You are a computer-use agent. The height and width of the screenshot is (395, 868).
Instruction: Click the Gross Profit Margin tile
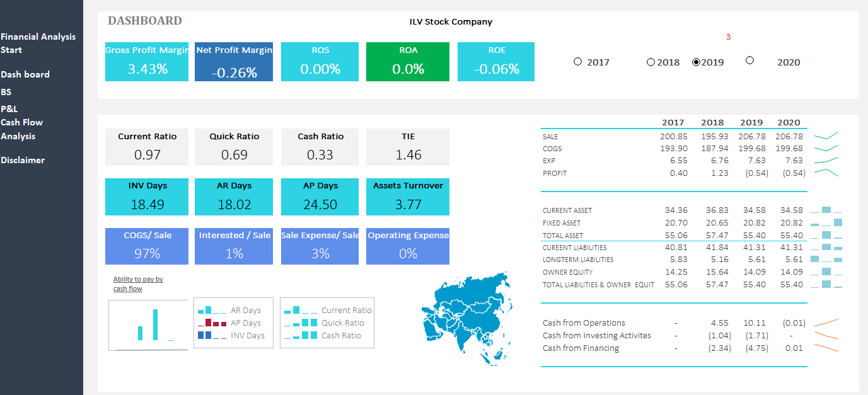click(147, 62)
